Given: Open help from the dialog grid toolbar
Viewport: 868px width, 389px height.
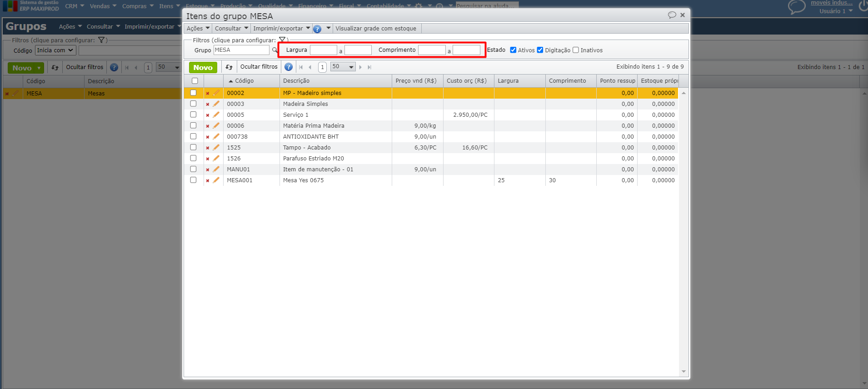Looking at the screenshot, I should 289,67.
